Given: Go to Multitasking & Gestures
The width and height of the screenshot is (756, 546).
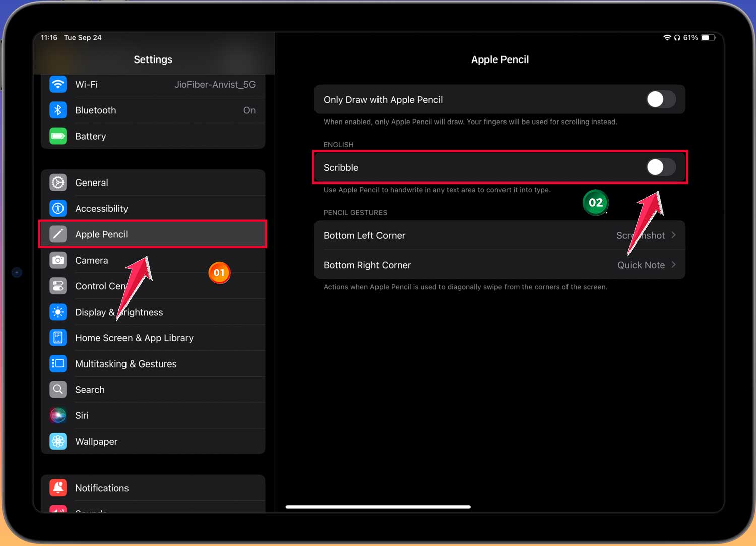Looking at the screenshot, I should tap(125, 364).
